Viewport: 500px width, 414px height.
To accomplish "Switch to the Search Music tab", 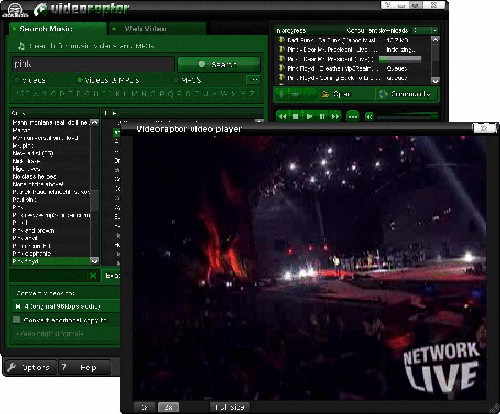I will (57, 29).
